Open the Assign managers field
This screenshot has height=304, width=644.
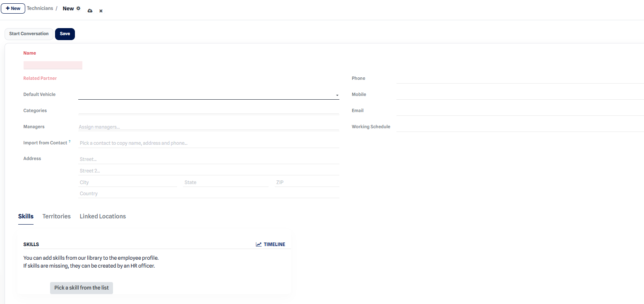pyautogui.click(x=209, y=127)
